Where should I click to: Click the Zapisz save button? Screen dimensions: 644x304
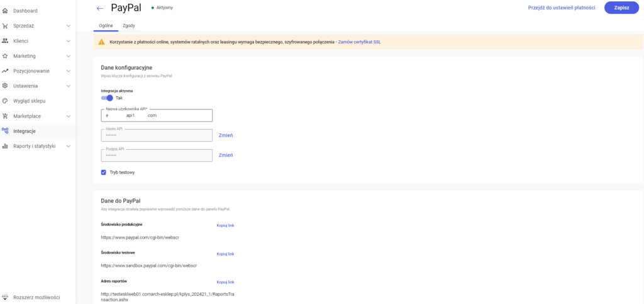tap(621, 8)
